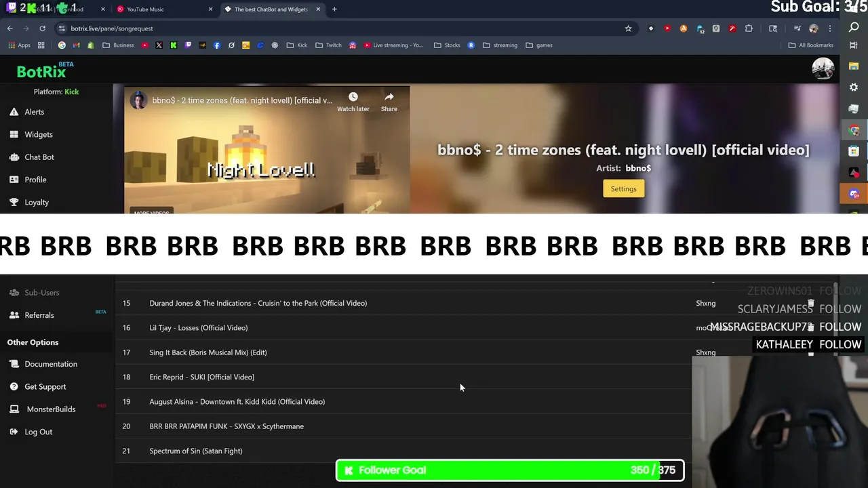
Task: Open the All Bookmarks folder
Action: pos(811,45)
